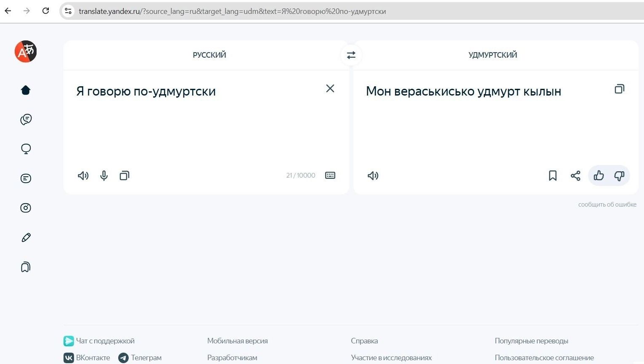Share the translation result
The width and height of the screenshot is (644, 364).
coord(575,175)
